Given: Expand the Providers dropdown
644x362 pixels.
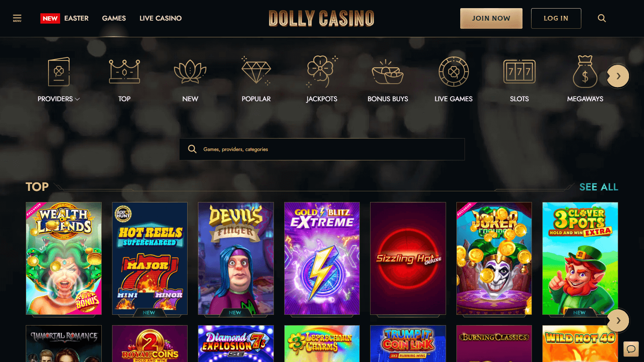Looking at the screenshot, I should (x=59, y=99).
